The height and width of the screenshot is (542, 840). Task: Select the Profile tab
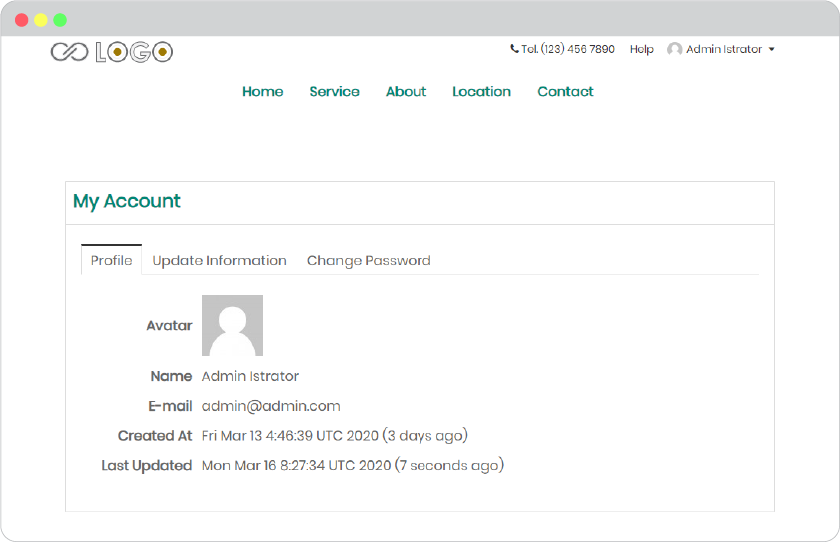(x=111, y=260)
